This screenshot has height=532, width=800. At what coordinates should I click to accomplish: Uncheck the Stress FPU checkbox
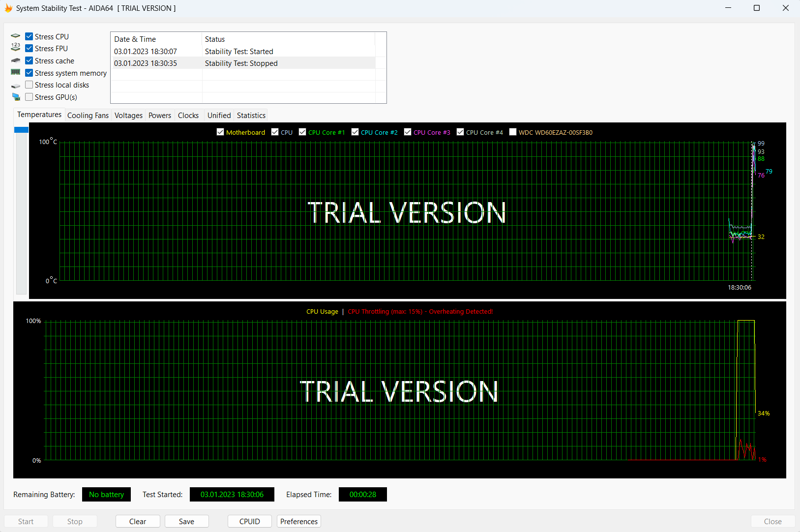point(29,48)
